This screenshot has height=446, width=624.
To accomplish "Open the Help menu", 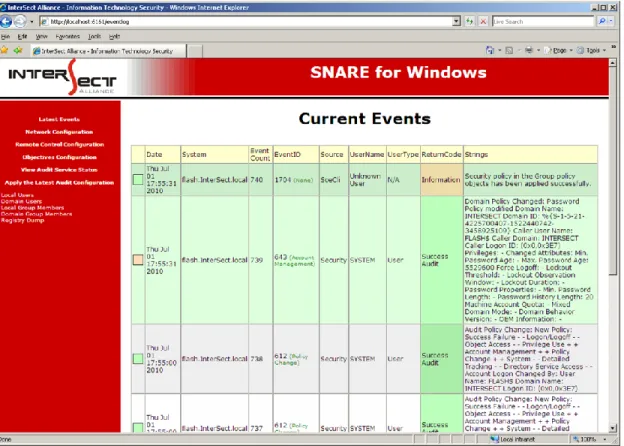I will [114, 36].
